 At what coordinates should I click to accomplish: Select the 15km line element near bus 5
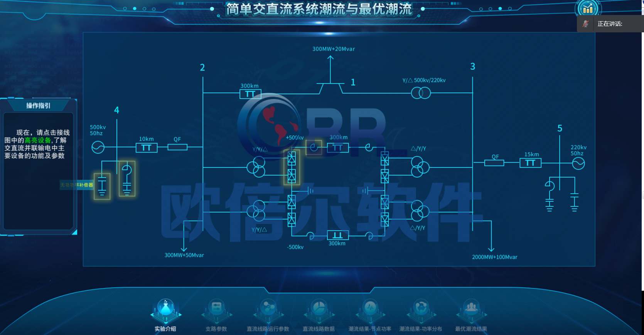coord(530,163)
